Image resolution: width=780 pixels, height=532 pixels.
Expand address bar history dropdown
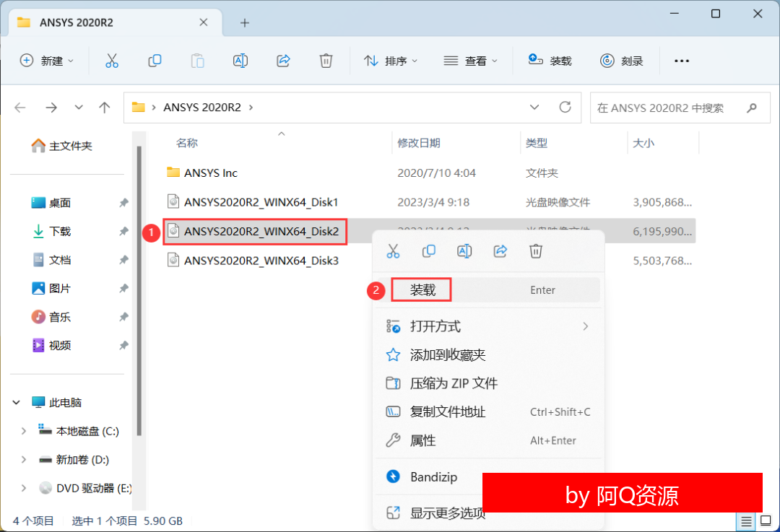click(x=534, y=107)
